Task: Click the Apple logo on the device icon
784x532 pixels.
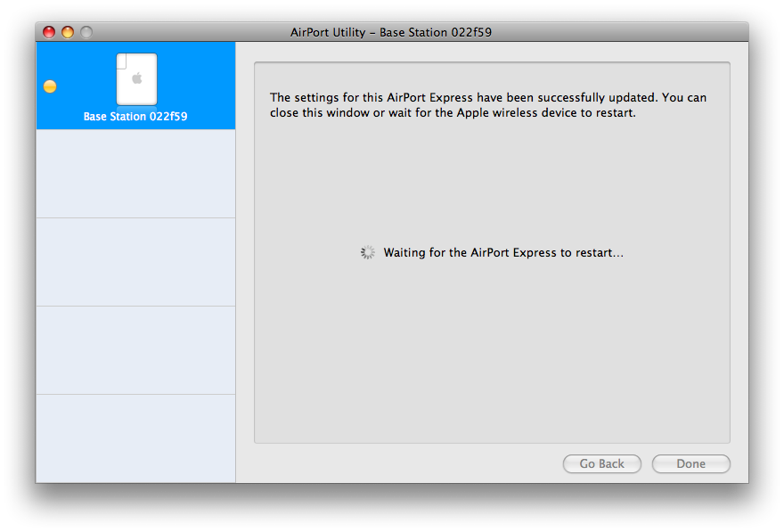Action: (136, 78)
